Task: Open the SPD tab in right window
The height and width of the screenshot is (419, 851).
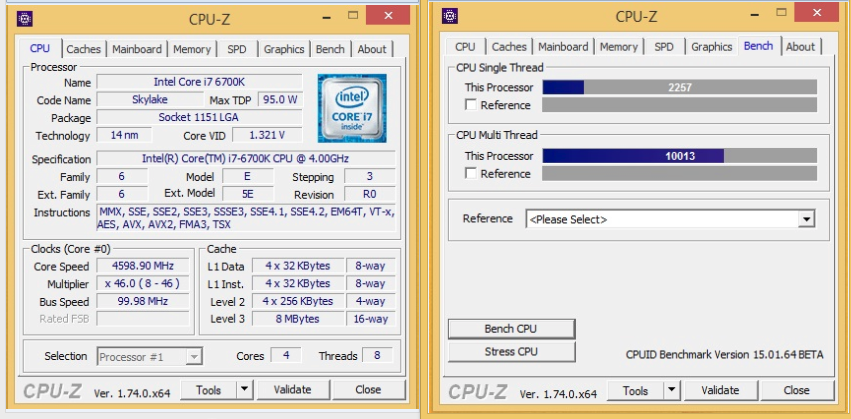Action: [x=664, y=47]
